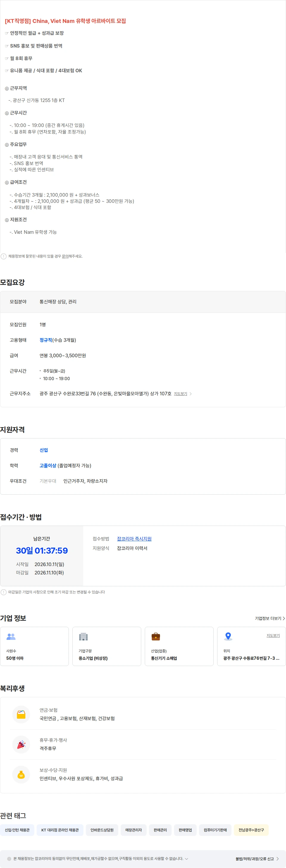
Task: Click the 산업(업종) briefcase icon
Action: [x=156, y=637]
